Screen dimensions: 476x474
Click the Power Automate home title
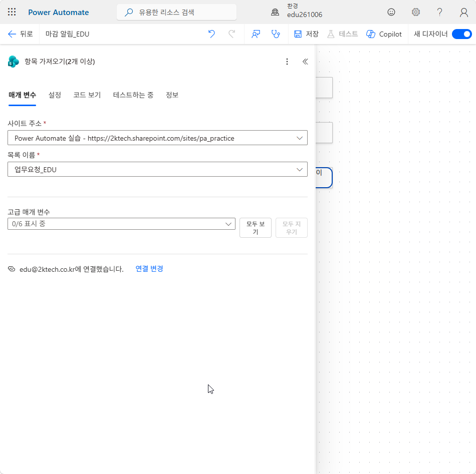[58, 12]
